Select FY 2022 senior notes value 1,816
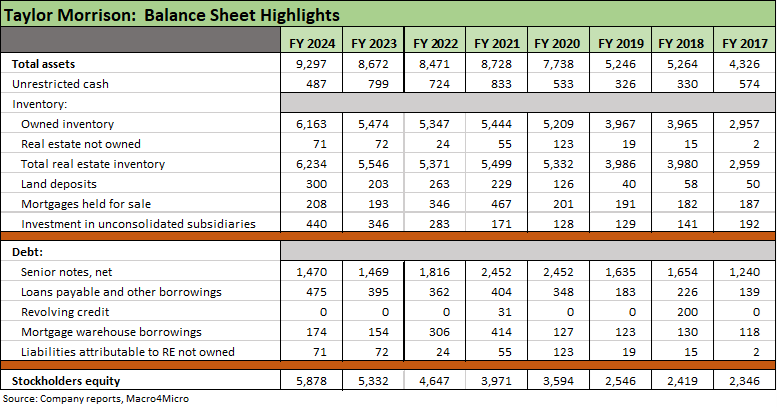Image resolution: width=777 pixels, height=408 pixels. (x=435, y=272)
